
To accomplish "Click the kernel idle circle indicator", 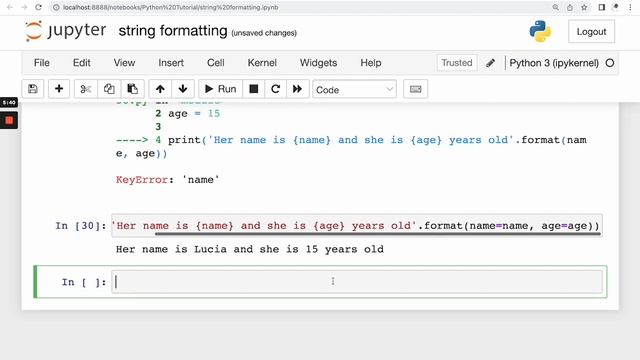I will [610, 63].
